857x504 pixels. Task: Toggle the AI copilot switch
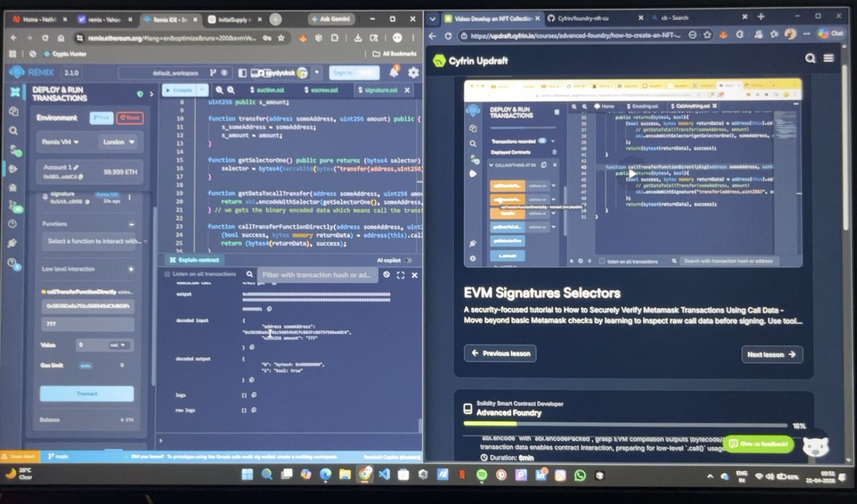(409, 261)
